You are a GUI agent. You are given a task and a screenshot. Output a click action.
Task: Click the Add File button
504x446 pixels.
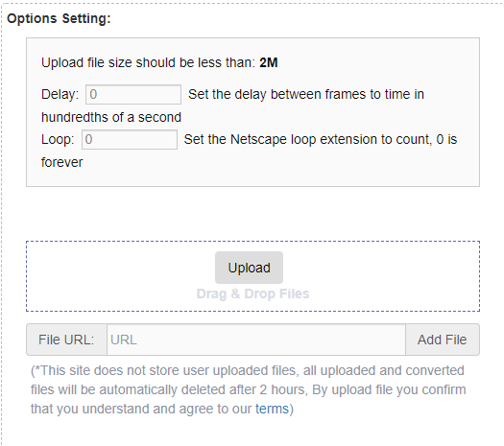443,340
